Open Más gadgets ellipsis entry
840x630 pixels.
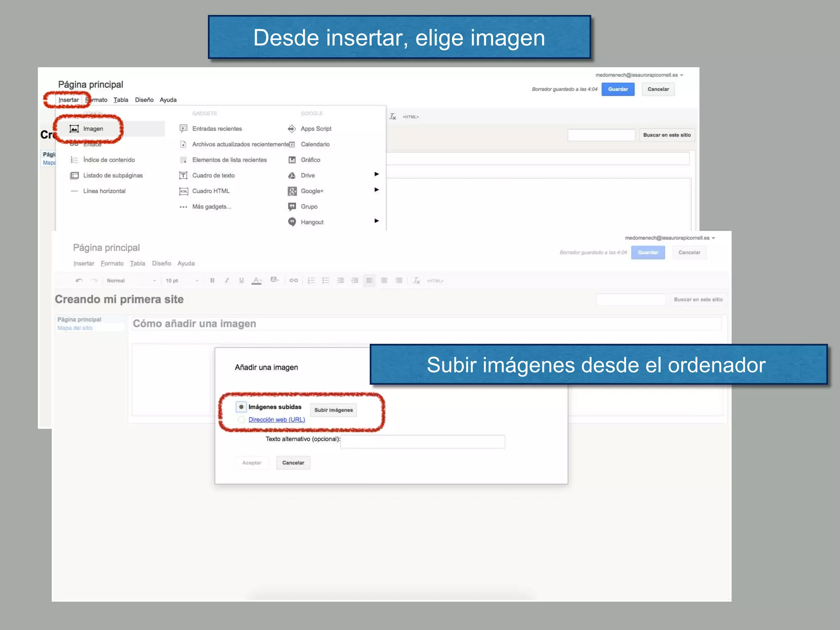[x=205, y=207]
